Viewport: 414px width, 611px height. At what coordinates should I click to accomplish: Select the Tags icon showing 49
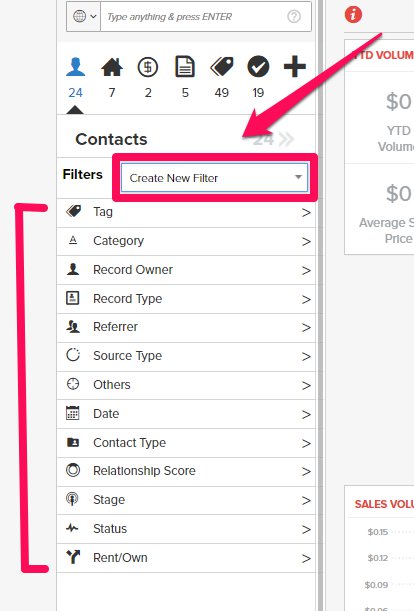pyautogui.click(x=221, y=67)
